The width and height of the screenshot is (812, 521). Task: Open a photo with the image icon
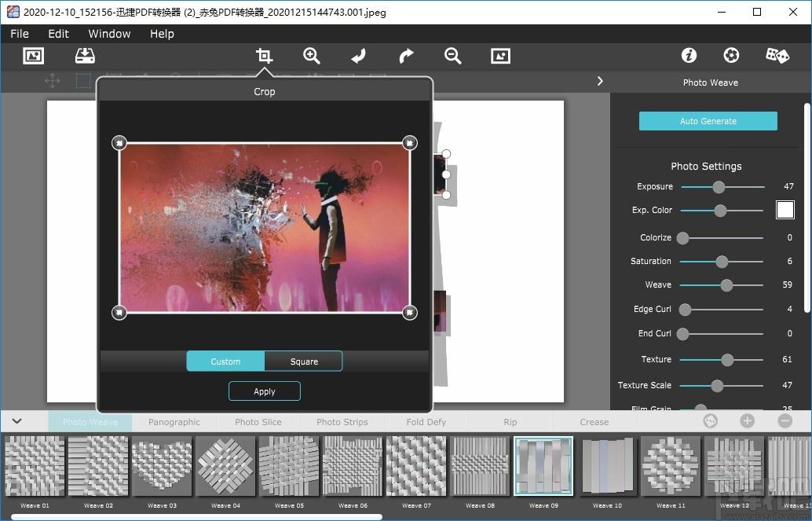[34, 56]
